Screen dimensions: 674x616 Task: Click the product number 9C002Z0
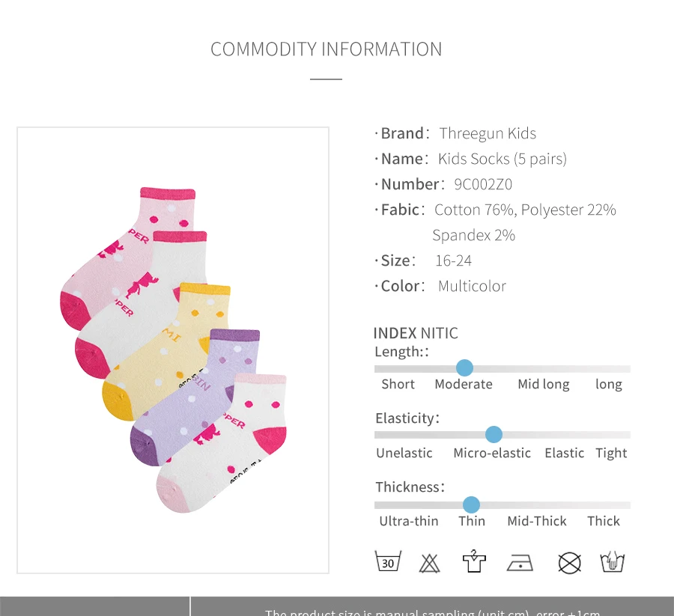tap(483, 184)
